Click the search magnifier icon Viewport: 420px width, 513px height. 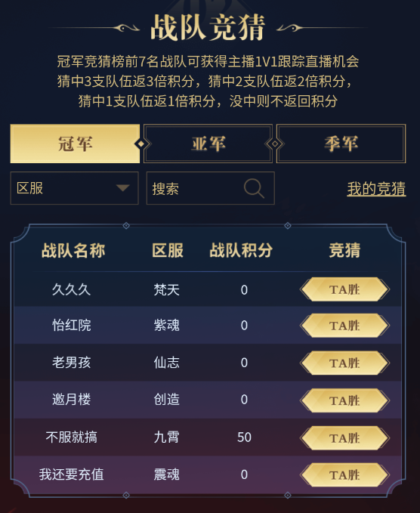(x=254, y=188)
